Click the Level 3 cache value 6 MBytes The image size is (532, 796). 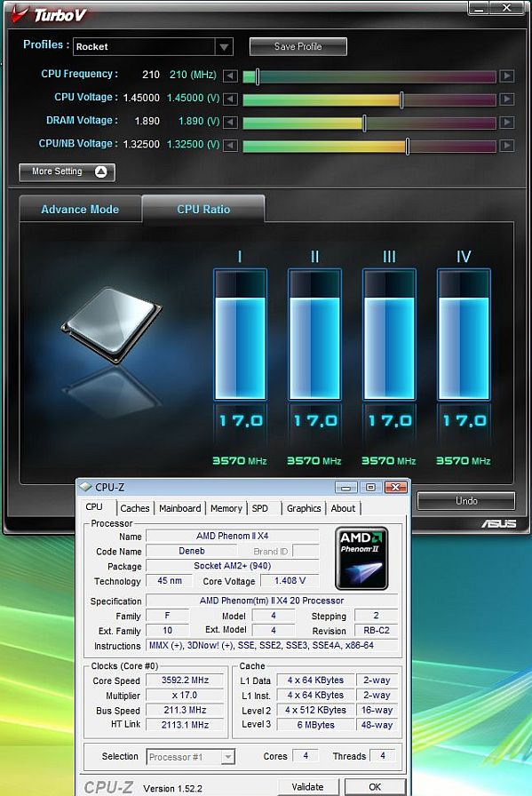[x=316, y=725]
